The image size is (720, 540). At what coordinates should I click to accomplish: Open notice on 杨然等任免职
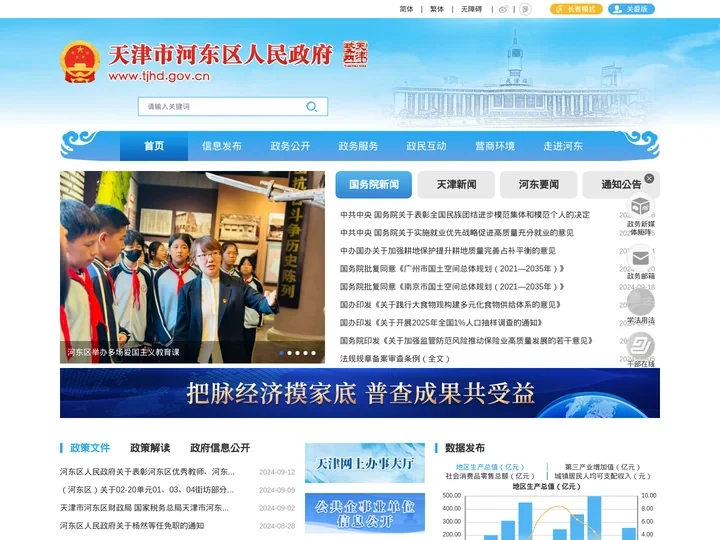click(132, 526)
